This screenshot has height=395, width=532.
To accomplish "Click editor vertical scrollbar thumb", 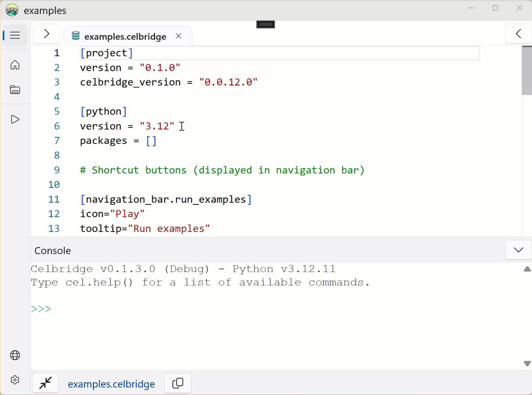I will click(527, 70).
